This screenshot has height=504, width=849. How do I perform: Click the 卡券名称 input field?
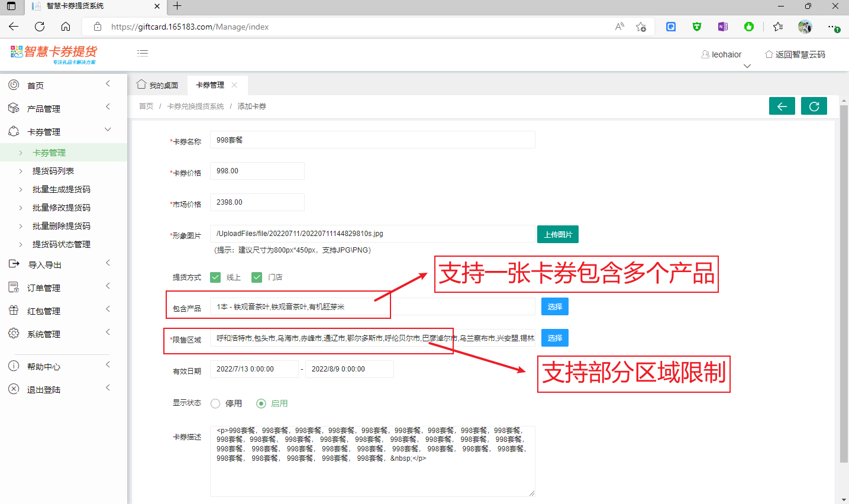point(372,140)
